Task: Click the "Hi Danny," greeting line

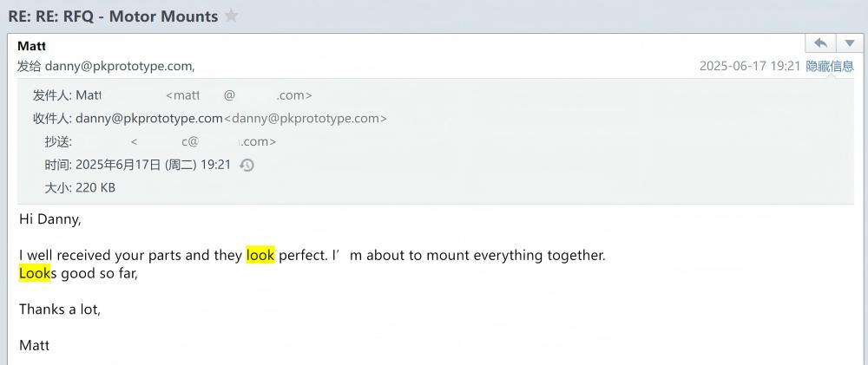Action: pos(49,219)
